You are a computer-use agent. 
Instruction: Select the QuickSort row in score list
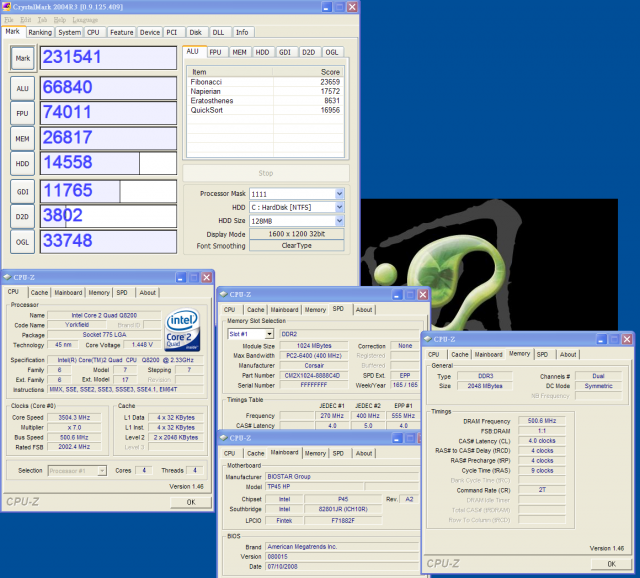(x=265, y=110)
